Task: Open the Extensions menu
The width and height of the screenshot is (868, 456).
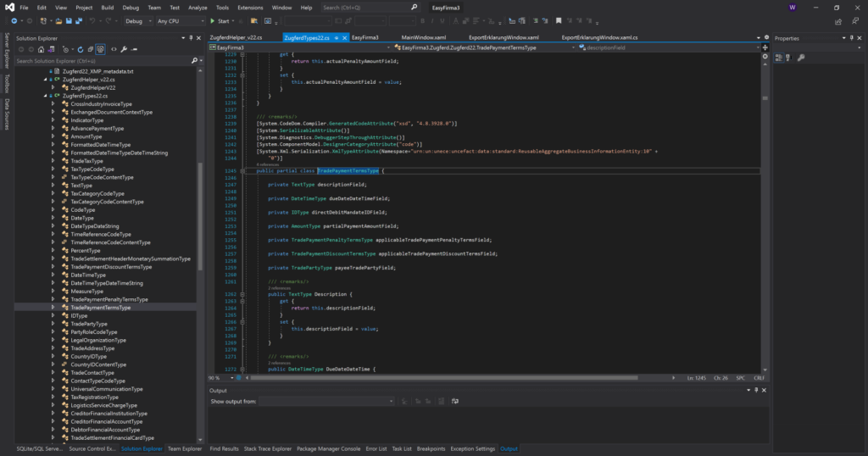Action: [x=250, y=8]
